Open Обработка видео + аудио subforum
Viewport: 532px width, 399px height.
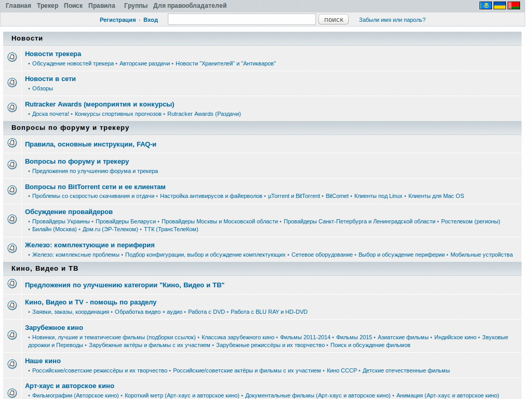tap(149, 312)
